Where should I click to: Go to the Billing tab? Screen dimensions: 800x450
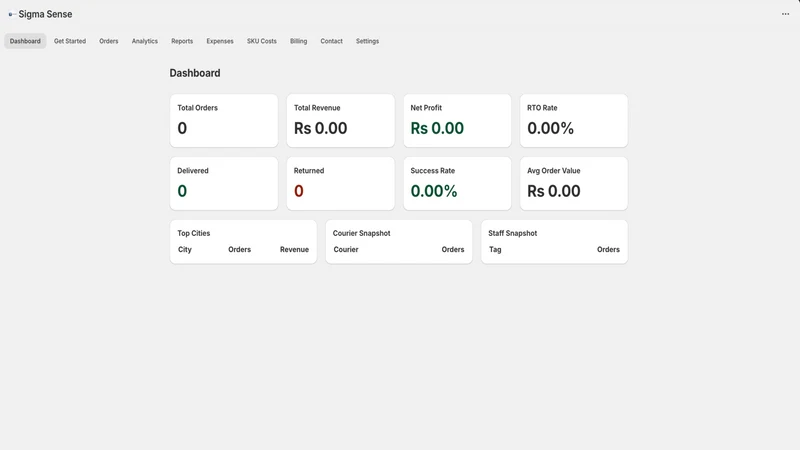298,41
